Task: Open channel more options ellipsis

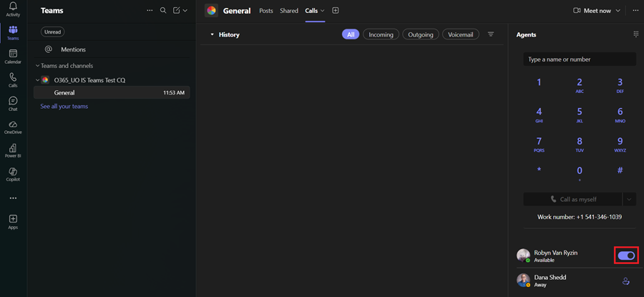Action: point(635,11)
